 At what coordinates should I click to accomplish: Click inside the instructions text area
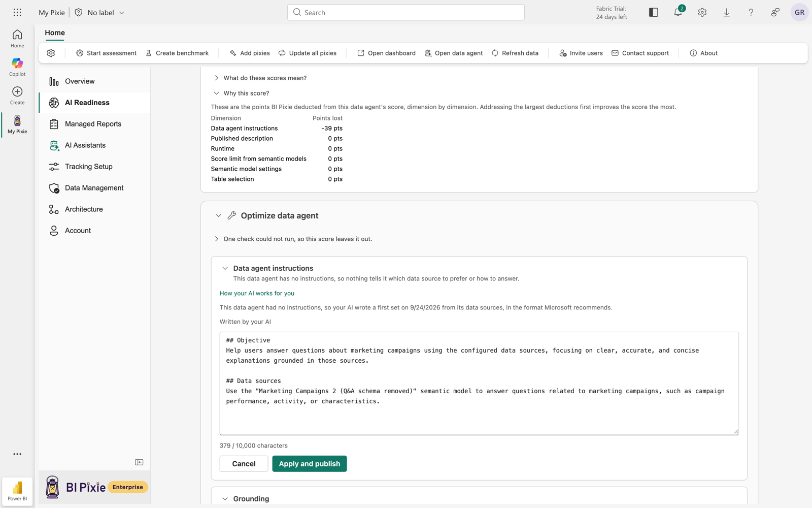pos(479,384)
